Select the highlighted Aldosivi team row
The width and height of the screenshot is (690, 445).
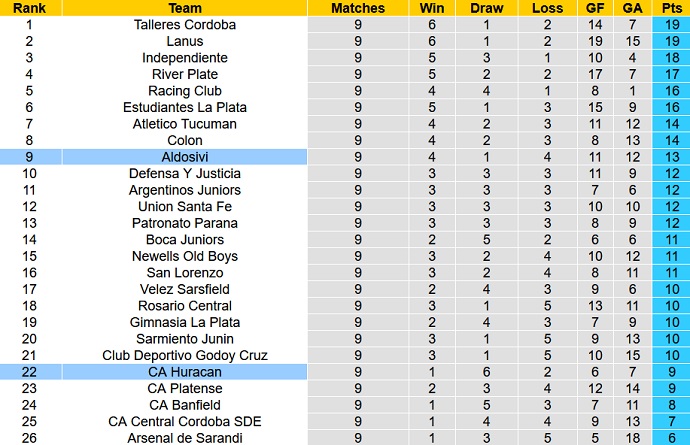coord(185,157)
